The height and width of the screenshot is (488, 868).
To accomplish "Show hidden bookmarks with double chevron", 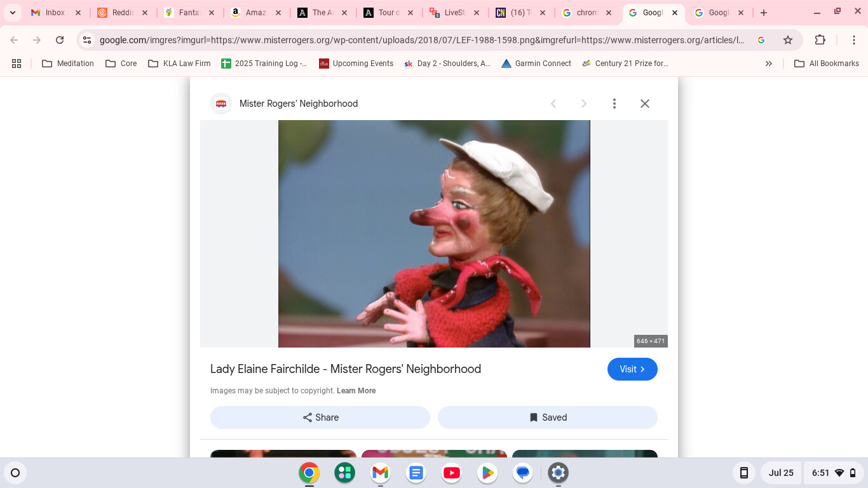I will click(768, 64).
